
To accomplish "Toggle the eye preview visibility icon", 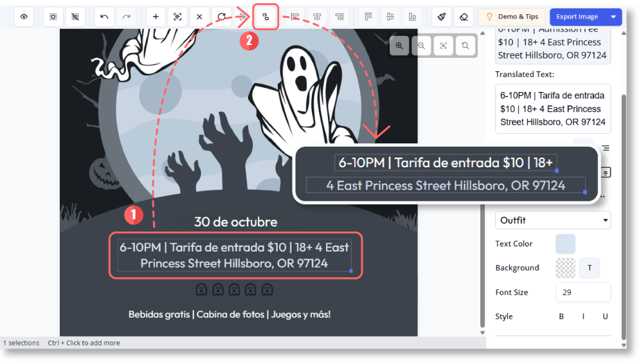I will (x=24, y=17).
